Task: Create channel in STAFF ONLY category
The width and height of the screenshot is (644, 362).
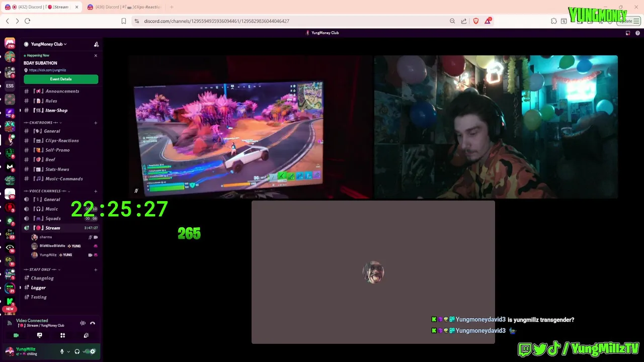Action: [x=96, y=269]
